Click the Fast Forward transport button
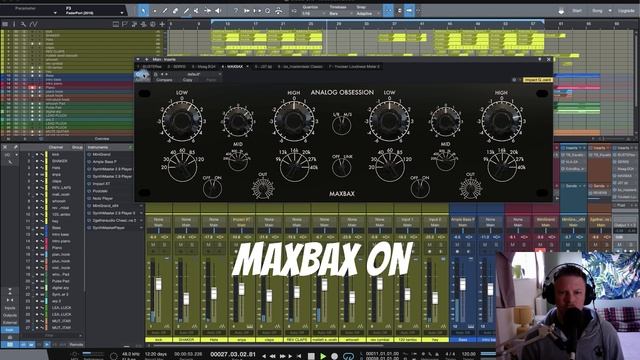The width and height of the screenshot is (640, 360). (x=282, y=356)
